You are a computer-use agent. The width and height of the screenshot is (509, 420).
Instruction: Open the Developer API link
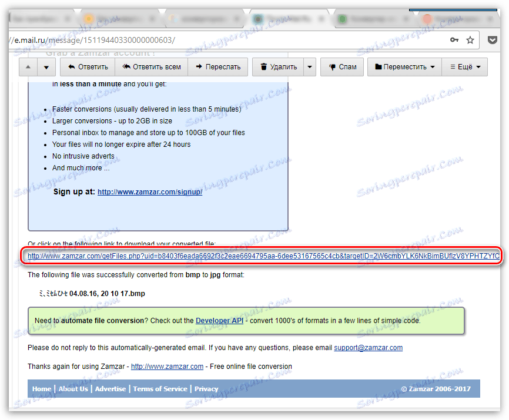point(219,320)
